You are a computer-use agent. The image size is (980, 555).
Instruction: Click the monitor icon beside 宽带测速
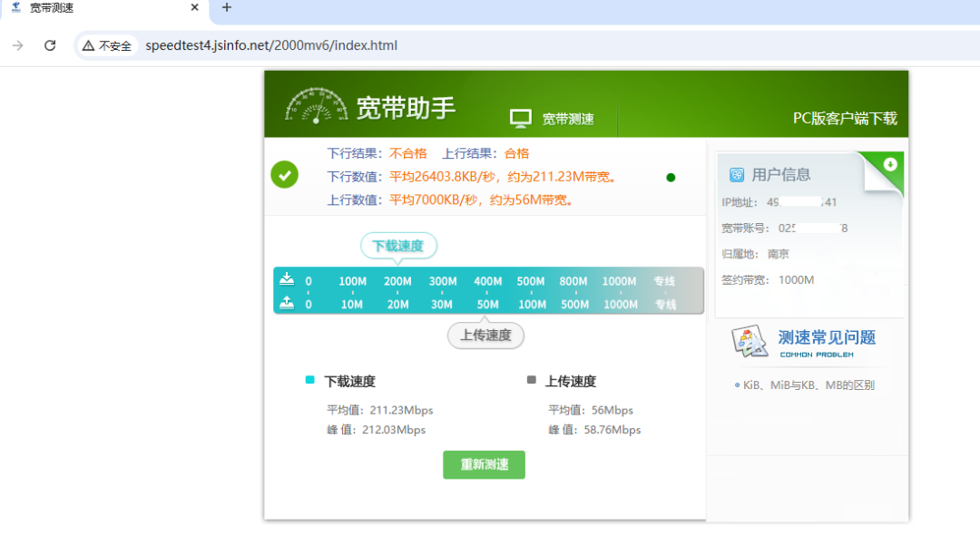(520, 119)
